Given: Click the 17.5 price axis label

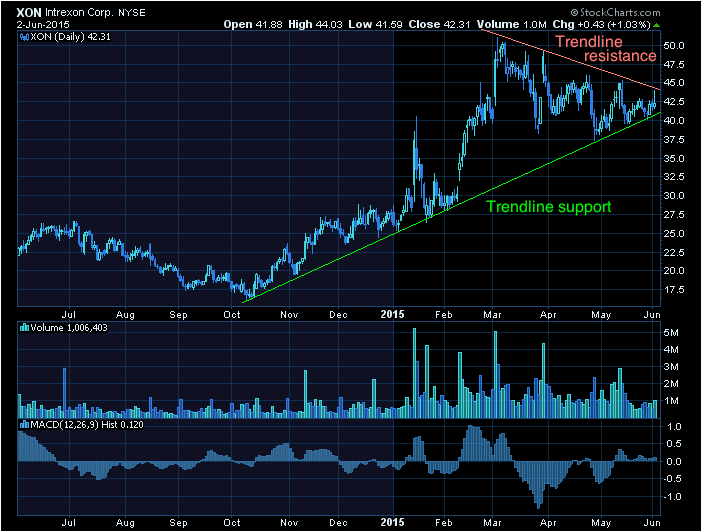Looking at the screenshot, I should [x=674, y=290].
